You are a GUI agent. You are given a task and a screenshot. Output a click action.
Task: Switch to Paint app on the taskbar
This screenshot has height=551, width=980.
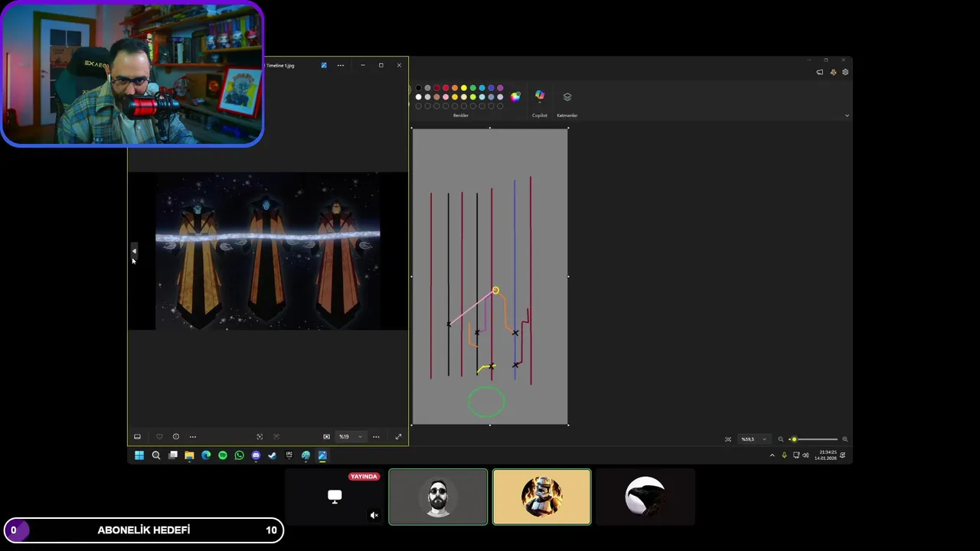[306, 455]
